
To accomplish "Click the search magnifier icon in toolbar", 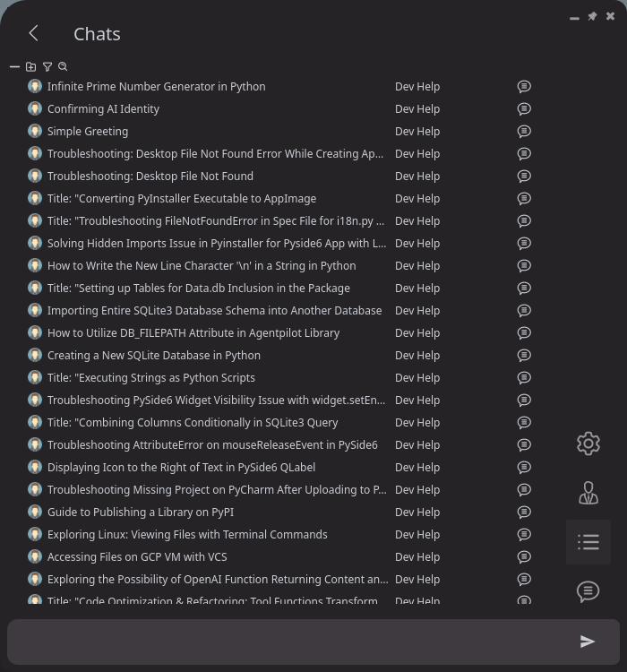I will pos(63,66).
